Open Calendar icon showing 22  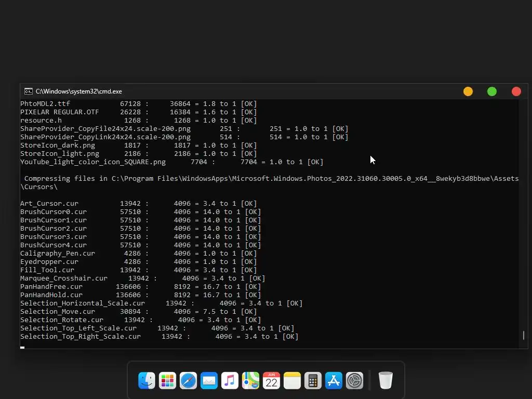coord(271,380)
